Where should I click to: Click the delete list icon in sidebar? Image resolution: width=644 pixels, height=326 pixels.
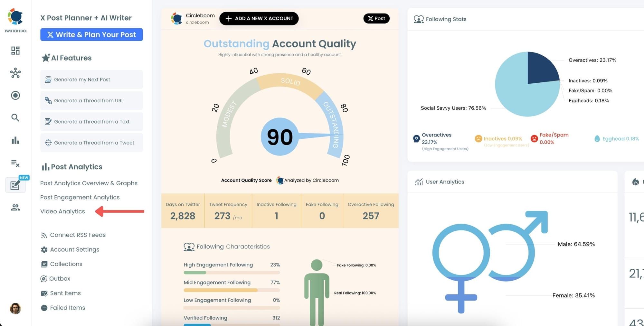coord(15,163)
